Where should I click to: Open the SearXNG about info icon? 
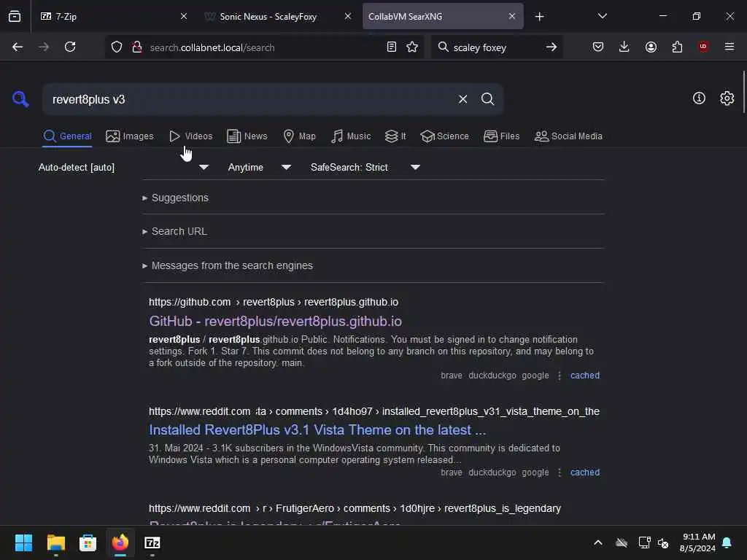(x=699, y=98)
